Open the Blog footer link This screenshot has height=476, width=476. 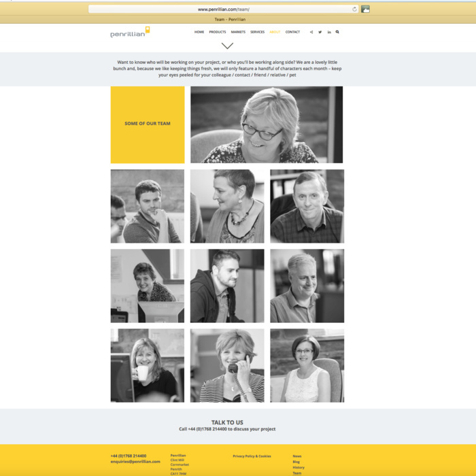[296, 462]
